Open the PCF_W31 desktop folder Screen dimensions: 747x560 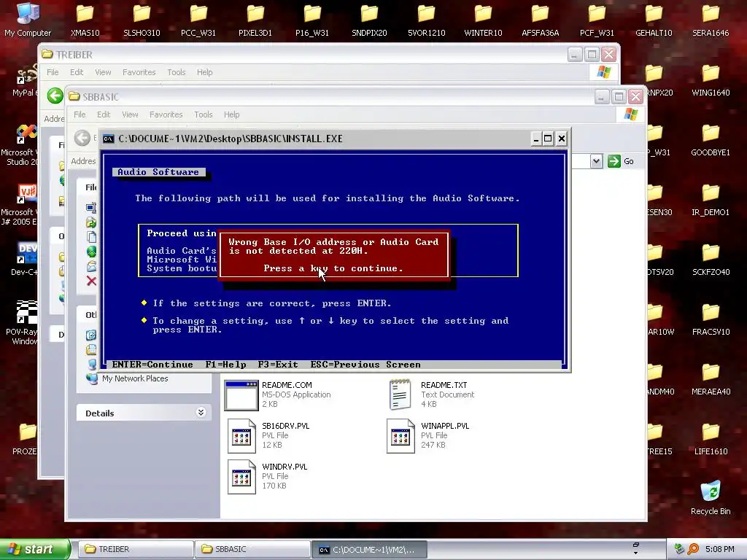[597, 19]
